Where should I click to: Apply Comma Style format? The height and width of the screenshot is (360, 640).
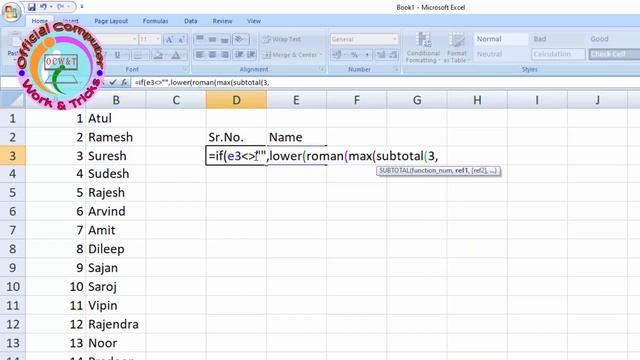367,55
